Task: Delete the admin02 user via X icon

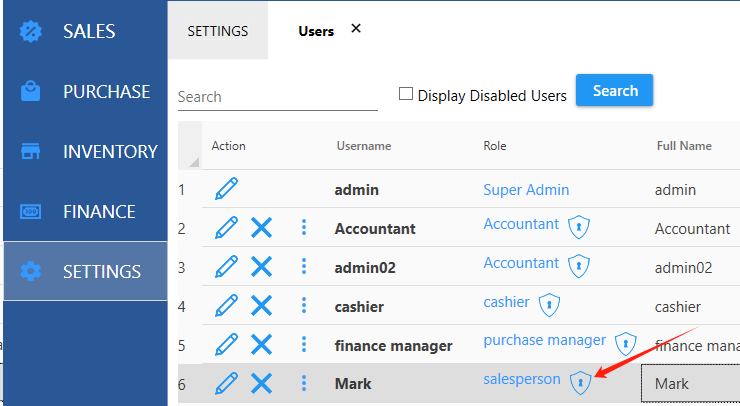Action: [x=261, y=267]
